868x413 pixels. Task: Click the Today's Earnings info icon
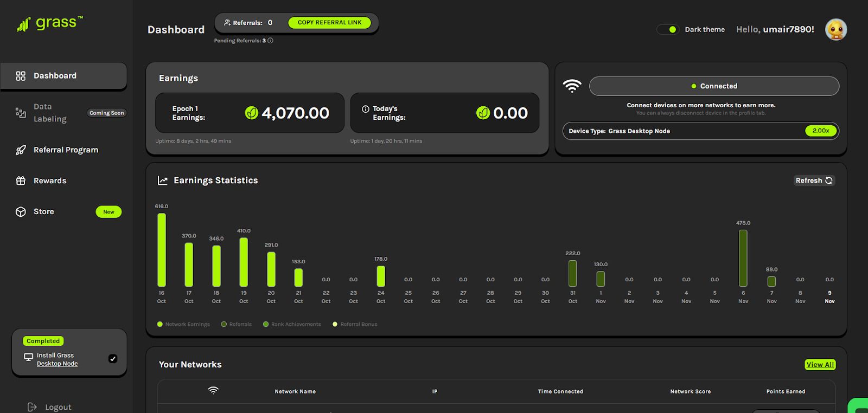(366, 109)
